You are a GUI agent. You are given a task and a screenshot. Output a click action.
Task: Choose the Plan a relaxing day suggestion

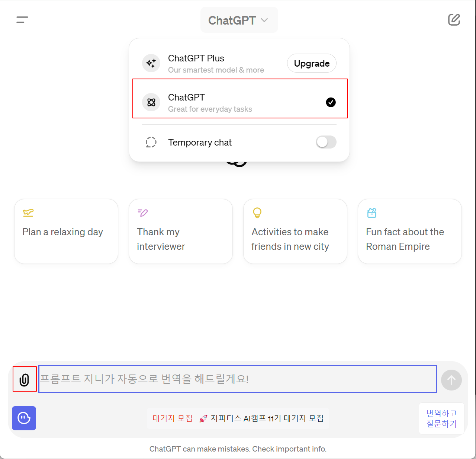[66, 231]
